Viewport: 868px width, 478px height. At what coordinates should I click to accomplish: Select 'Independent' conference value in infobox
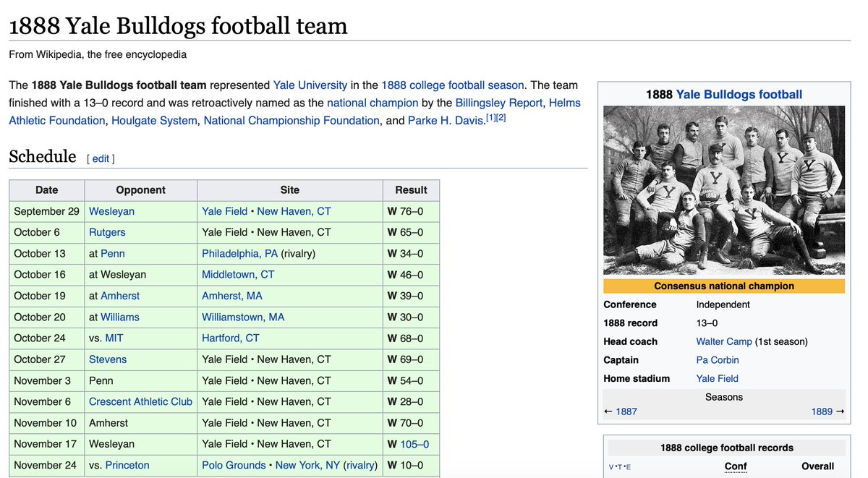[723, 304]
